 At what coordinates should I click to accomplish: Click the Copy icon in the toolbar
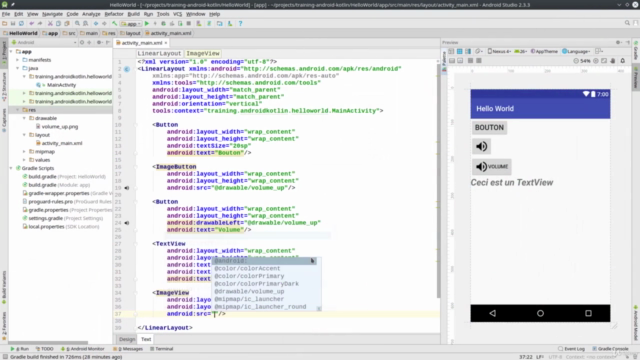tap(58, 24)
